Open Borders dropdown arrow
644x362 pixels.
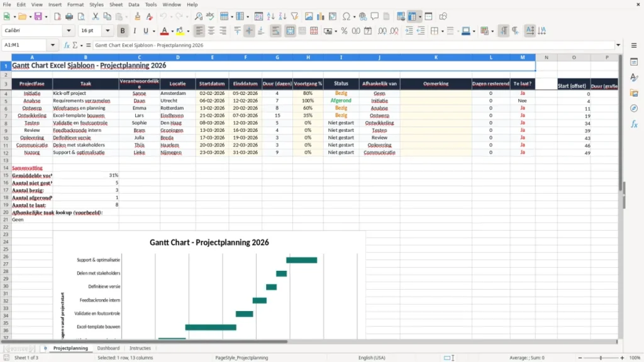tap(442, 31)
